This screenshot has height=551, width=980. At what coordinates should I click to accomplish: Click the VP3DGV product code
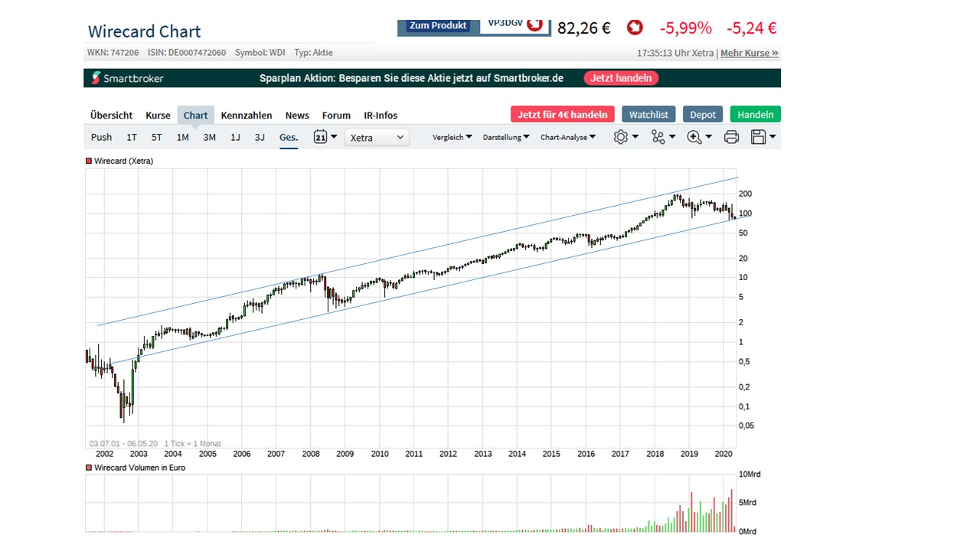(x=505, y=24)
